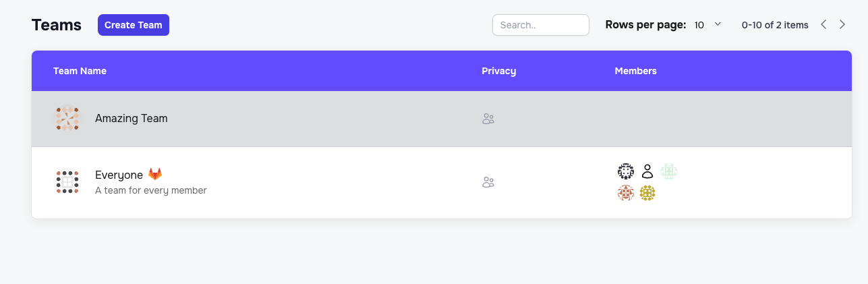Click the Team Name column header
This screenshot has width=868, height=284.
click(80, 71)
